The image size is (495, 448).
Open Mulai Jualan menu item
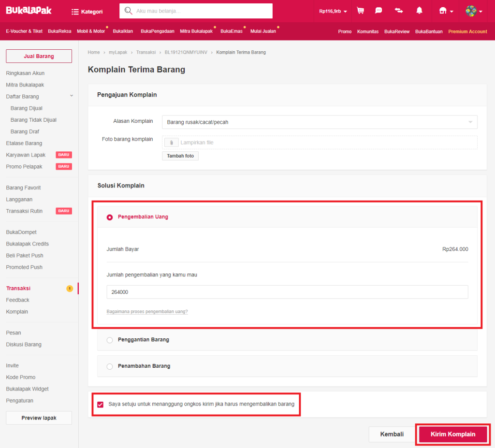point(263,31)
